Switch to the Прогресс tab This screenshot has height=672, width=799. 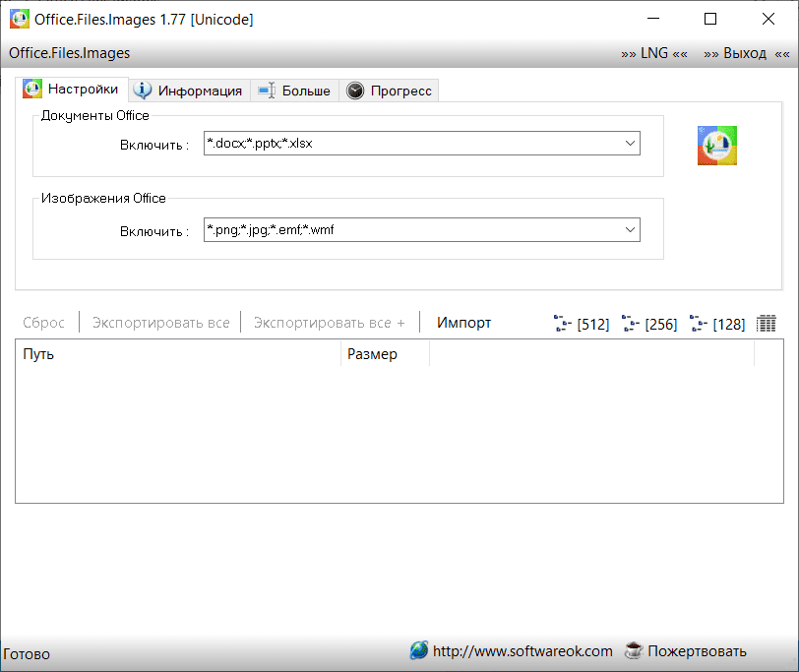[x=389, y=91]
